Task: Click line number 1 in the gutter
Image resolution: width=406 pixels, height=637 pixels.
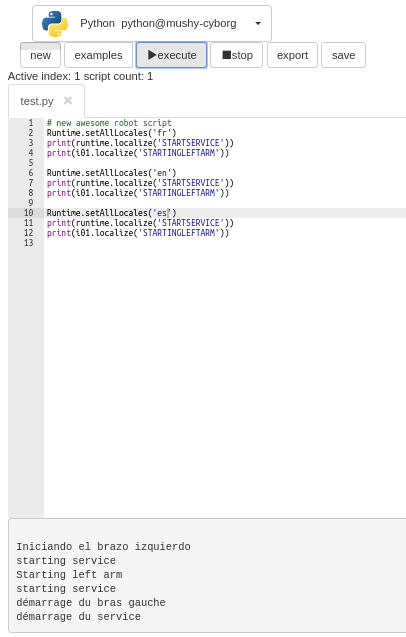Action: tap(31, 123)
